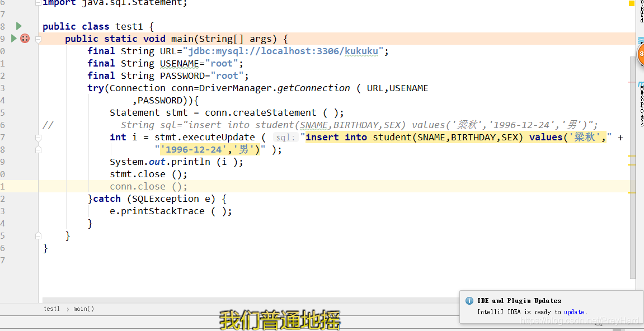Click the import java.sql.Statement line

click(115, 3)
